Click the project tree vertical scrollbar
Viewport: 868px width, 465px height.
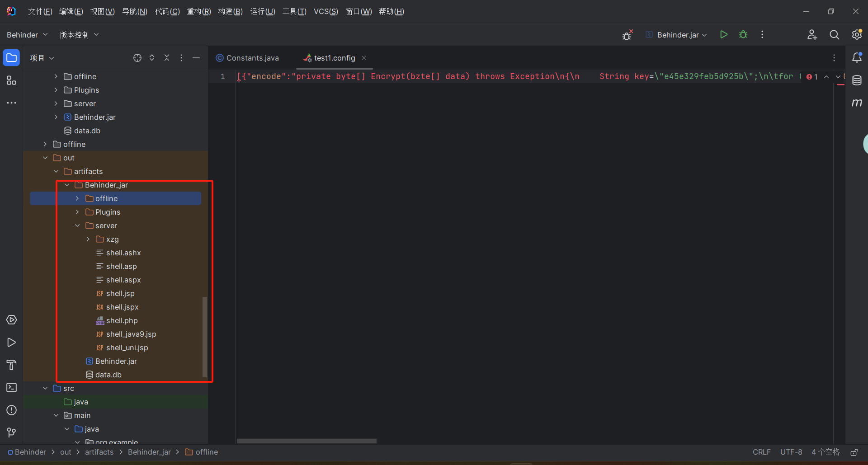[205, 337]
